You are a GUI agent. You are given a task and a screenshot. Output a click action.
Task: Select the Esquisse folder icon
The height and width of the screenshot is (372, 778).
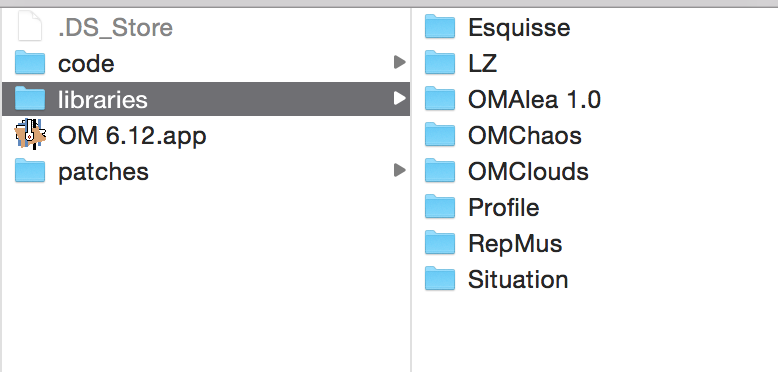(x=440, y=27)
